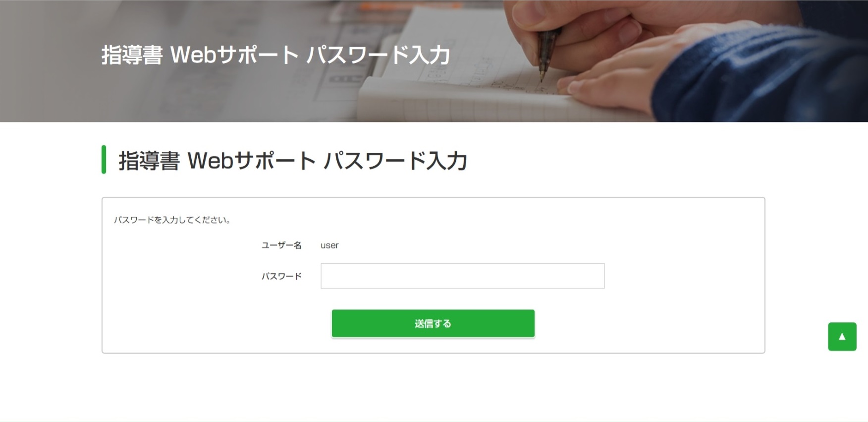Click the word パスワード入力 in the banner title

[x=379, y=55]
